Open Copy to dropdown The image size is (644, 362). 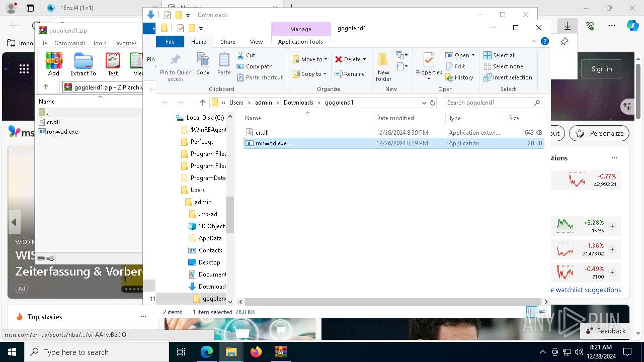(x=310, y=74)
